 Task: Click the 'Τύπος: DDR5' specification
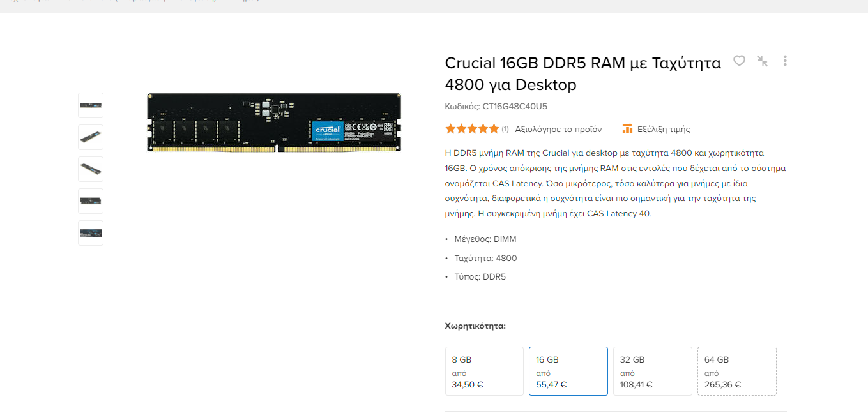[x=480, y=277]
